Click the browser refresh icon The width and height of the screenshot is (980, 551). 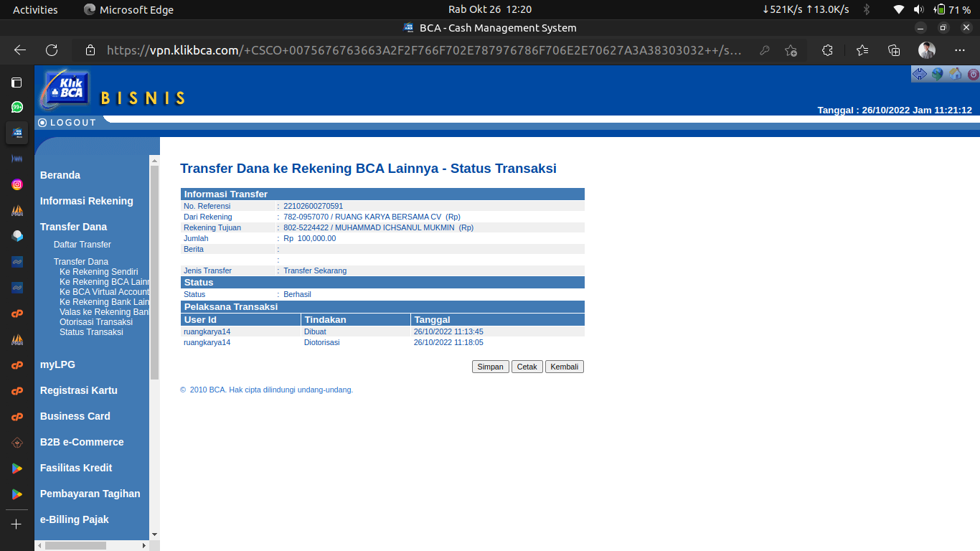52,50
